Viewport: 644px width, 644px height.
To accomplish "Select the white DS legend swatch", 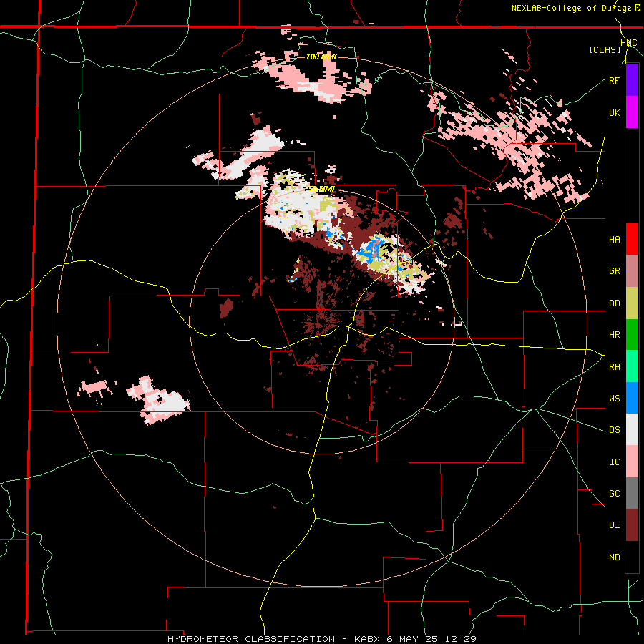I will (x=632, y=430).
